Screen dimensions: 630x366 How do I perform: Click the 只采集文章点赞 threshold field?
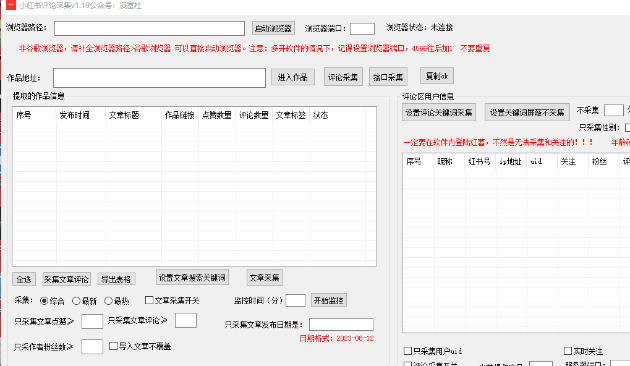point(92,321)
